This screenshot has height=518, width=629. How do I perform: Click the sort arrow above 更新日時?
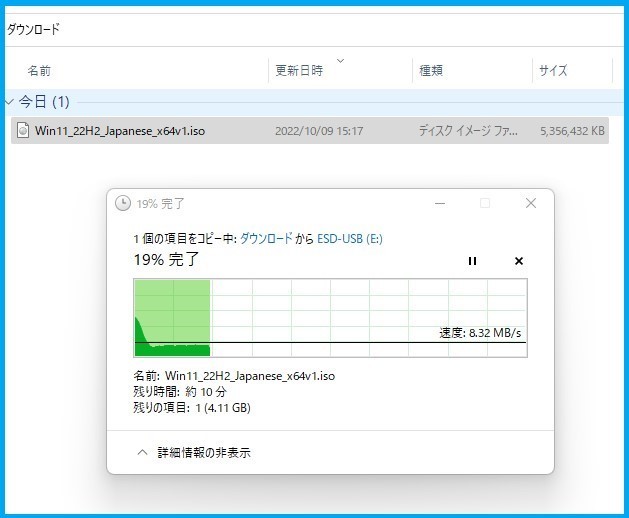pos(340,61)
